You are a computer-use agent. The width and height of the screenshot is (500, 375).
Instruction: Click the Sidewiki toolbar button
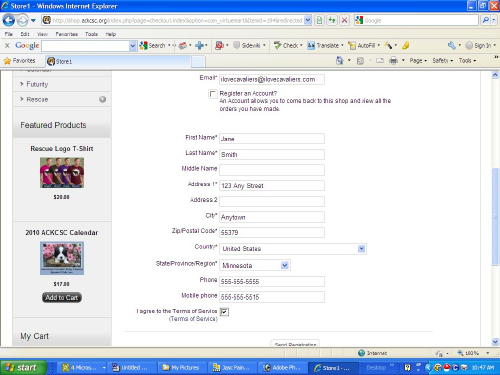click(247, 45)
